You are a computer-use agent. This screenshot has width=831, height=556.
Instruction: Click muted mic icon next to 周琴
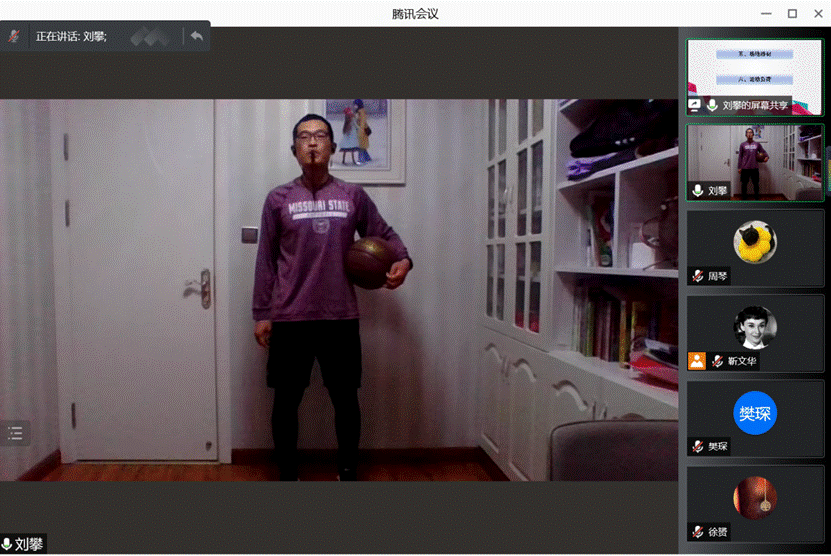point(698,276)
